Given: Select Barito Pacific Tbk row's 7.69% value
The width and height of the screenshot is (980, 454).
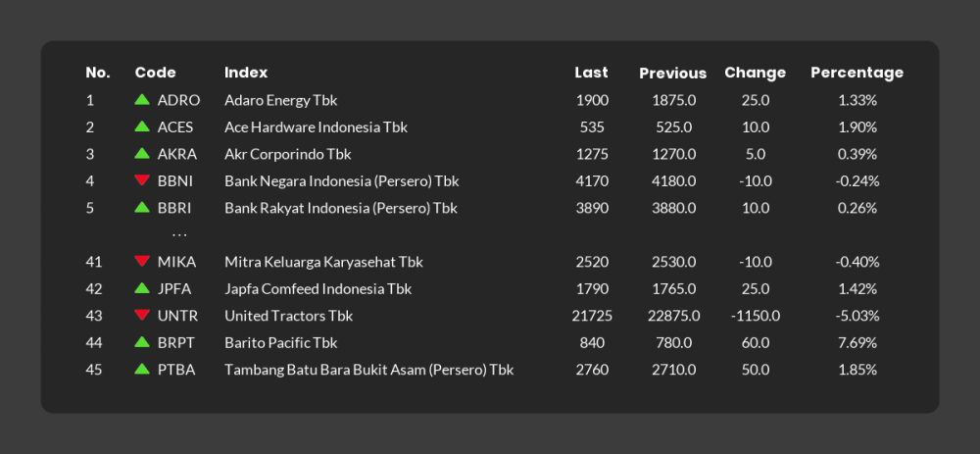Looking at the screenshot, I should (857, 342).
